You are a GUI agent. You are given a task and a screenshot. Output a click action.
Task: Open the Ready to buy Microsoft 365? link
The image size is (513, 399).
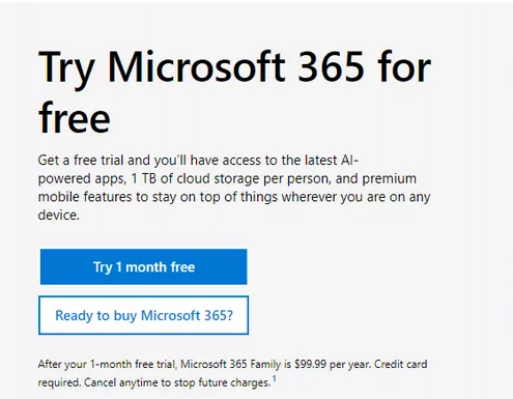(144, 315)
